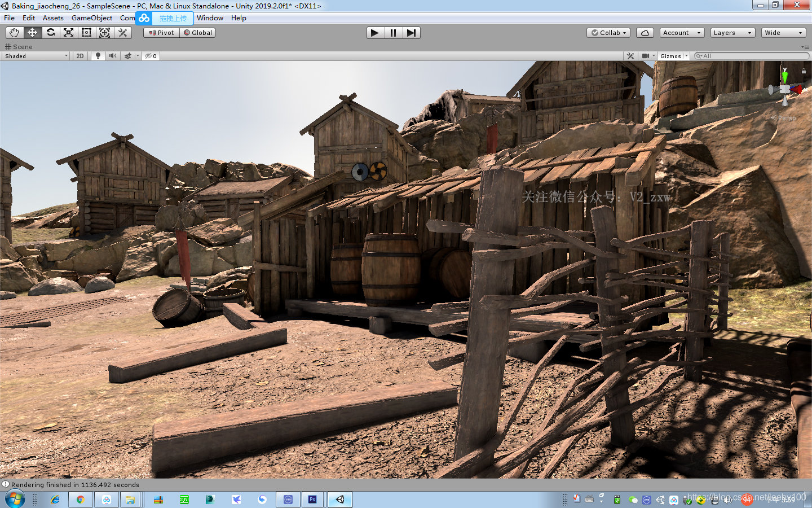Select the Rotate tool
The height and width of the screenshot is (508, 812).
tap(50, 33)
